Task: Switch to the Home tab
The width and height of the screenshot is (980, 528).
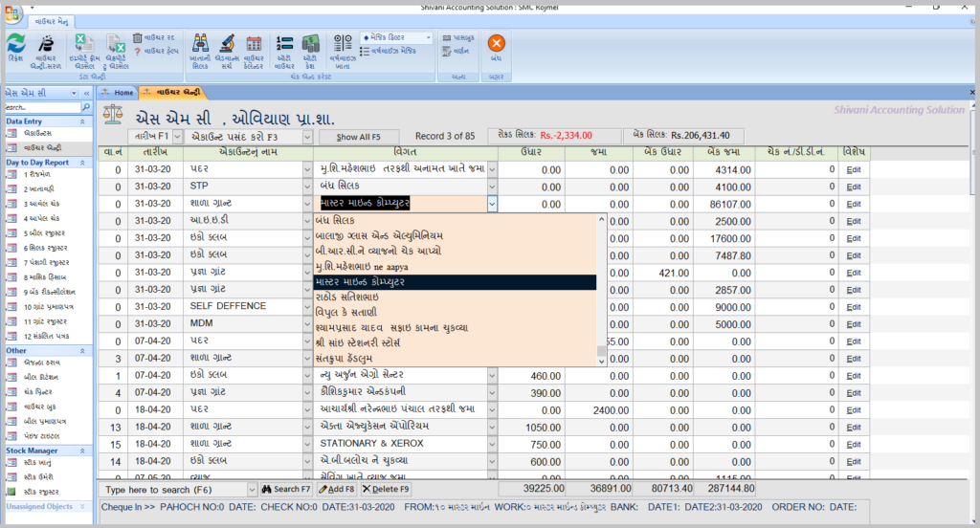Action: click(x=119, y=93)
